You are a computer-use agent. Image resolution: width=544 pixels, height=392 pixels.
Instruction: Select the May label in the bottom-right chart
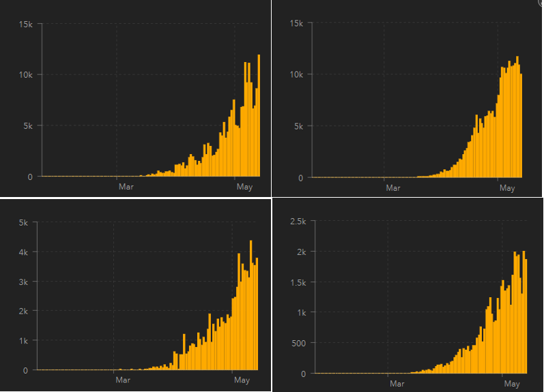[511, 384]
